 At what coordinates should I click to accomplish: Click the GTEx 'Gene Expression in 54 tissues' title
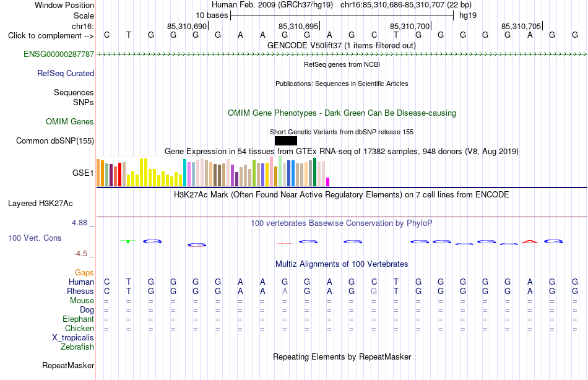(x=342, y=151)
